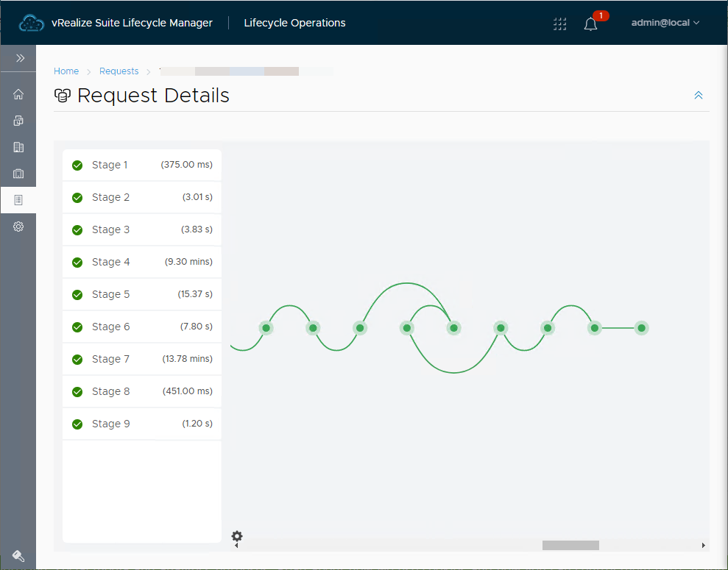The image size is (728, 570).
Task: Open chart settings gear below the timeline
Action: (236, 537)
